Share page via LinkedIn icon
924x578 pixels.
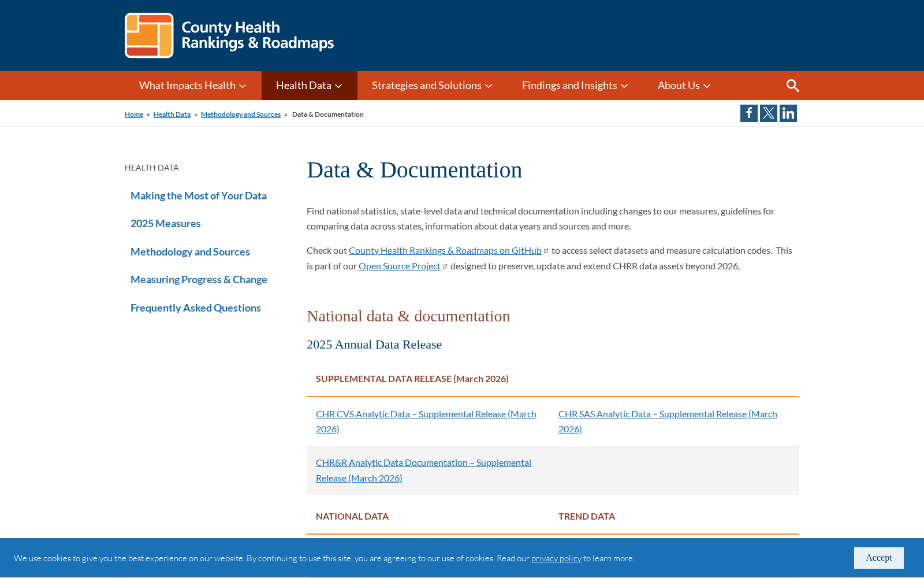(788, 113)
